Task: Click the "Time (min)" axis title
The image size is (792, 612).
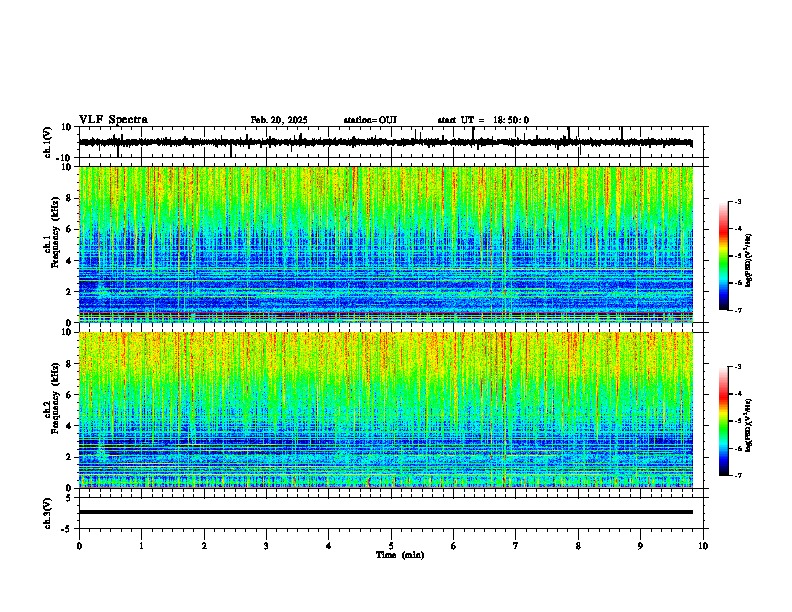Action: [400, 555]
